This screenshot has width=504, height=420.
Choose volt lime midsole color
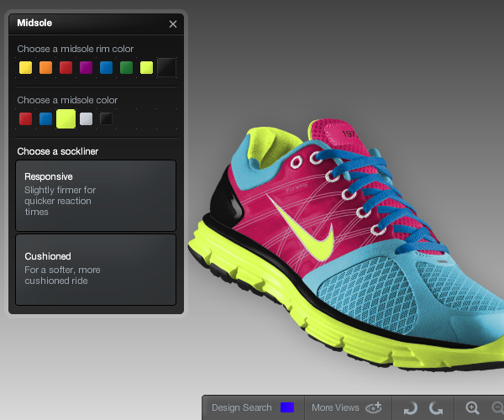[x=66, y=119]
